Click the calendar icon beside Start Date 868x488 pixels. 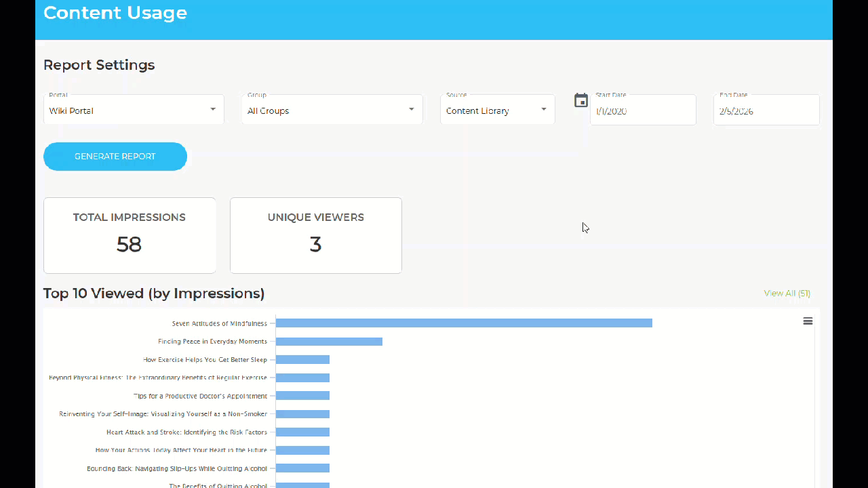click(581, 100)
